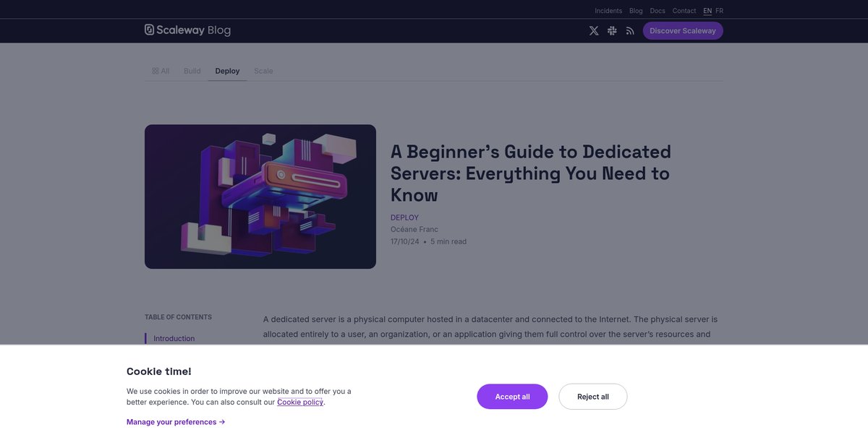Select the Build category tab
The height and width of the screenshot is (448, 868).
(192, 71)
